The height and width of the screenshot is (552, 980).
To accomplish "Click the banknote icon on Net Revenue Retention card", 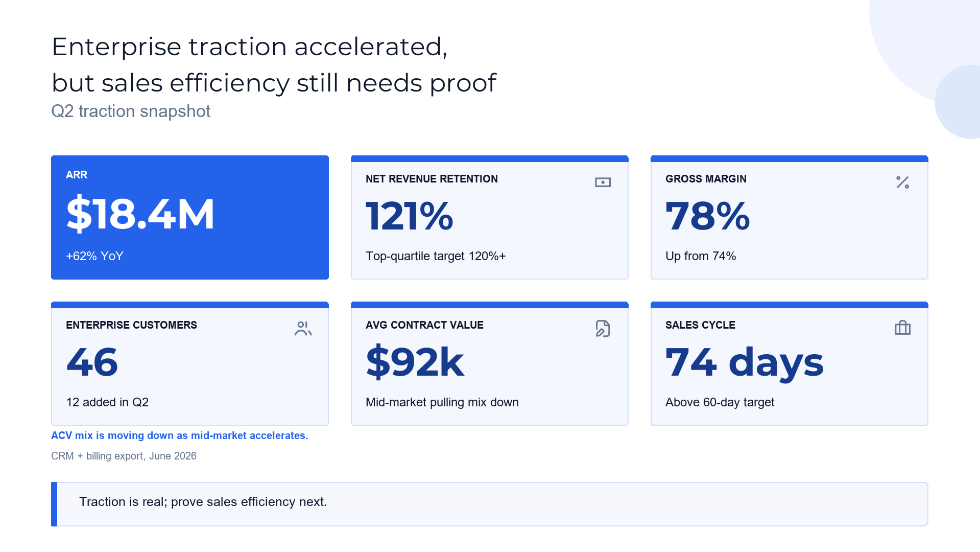I will (603, 182).
